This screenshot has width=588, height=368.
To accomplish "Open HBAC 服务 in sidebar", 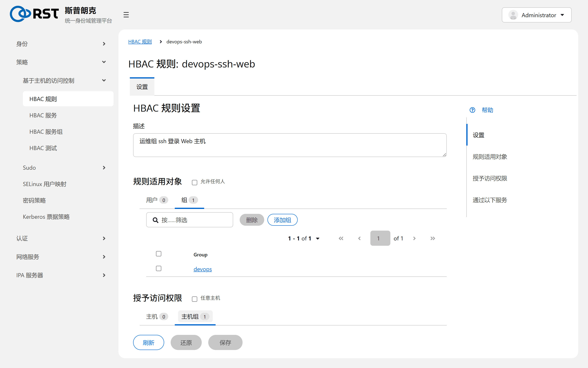I will point(68,115).
